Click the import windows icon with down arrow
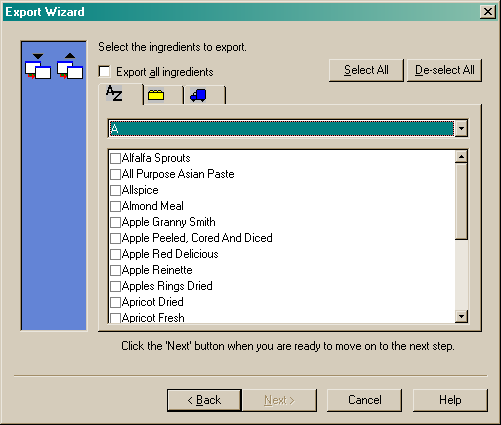 (38, 66)
